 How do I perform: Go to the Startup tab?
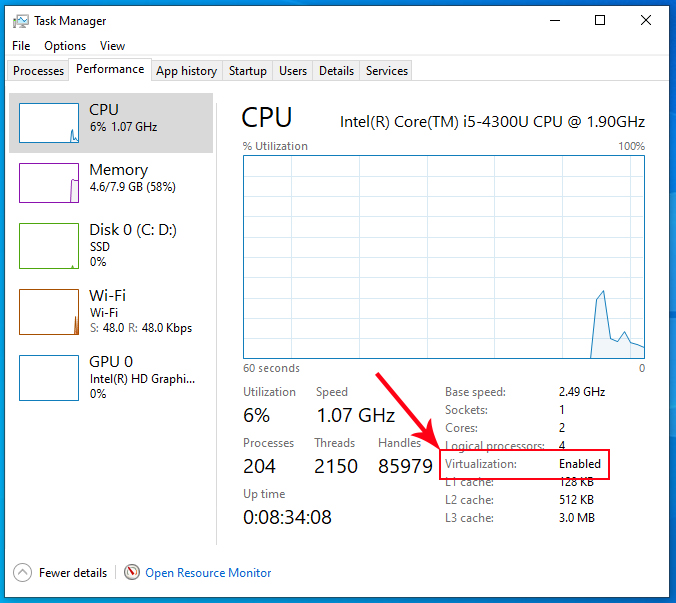(x=247, y=71)
